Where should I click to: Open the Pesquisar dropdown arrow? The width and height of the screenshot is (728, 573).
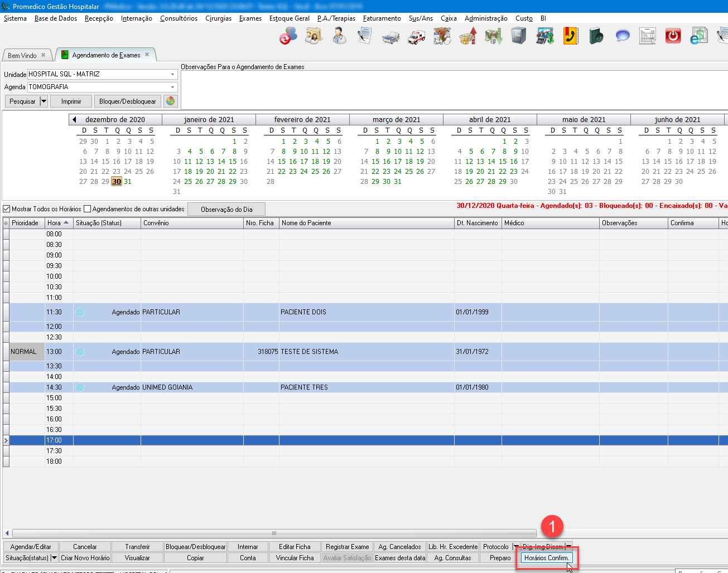click(44, 101)
